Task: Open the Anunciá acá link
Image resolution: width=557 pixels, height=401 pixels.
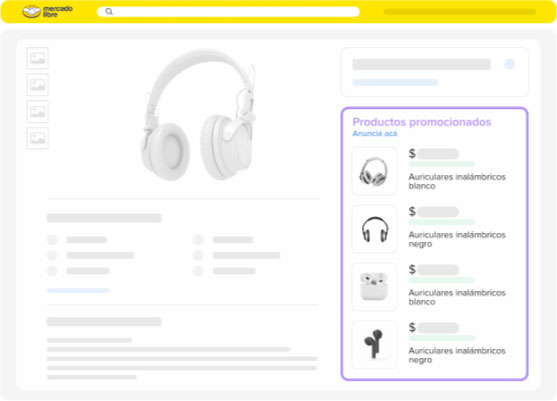Action: (374, 134)
